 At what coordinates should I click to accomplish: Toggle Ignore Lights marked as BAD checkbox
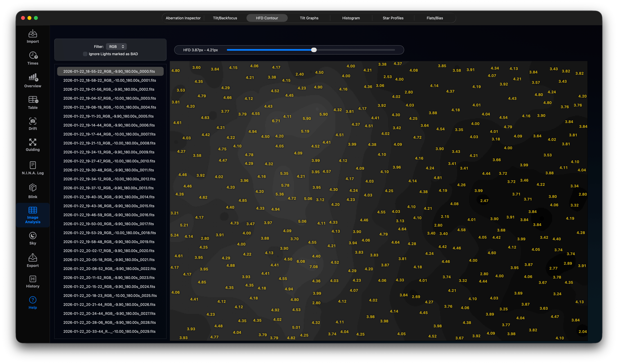tap(85, 54)
